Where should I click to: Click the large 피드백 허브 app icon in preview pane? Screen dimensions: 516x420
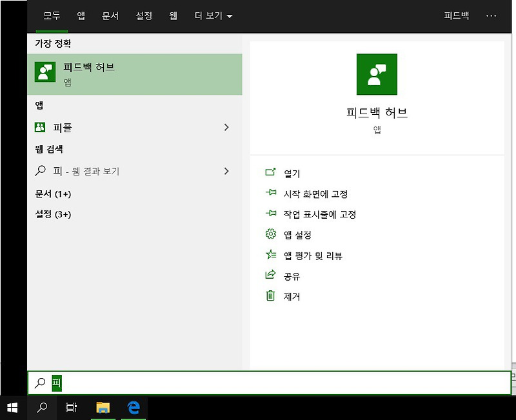click(x=377, y=74)
